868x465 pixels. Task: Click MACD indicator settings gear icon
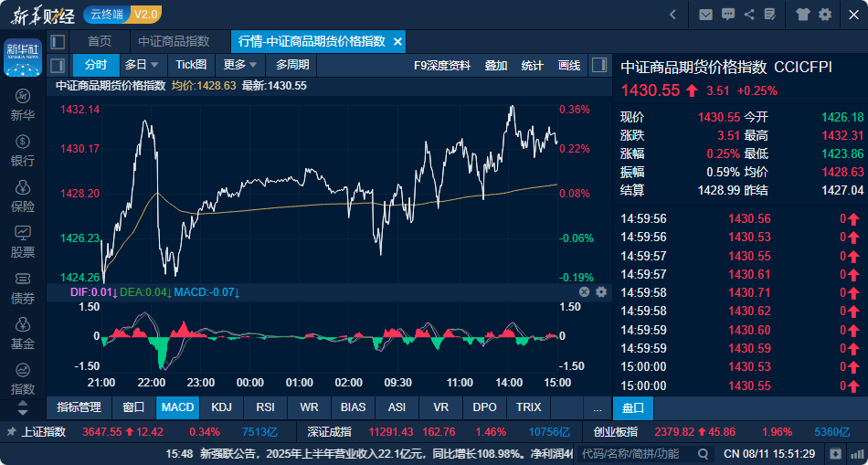pyautogui.click(x=601, y=291)
